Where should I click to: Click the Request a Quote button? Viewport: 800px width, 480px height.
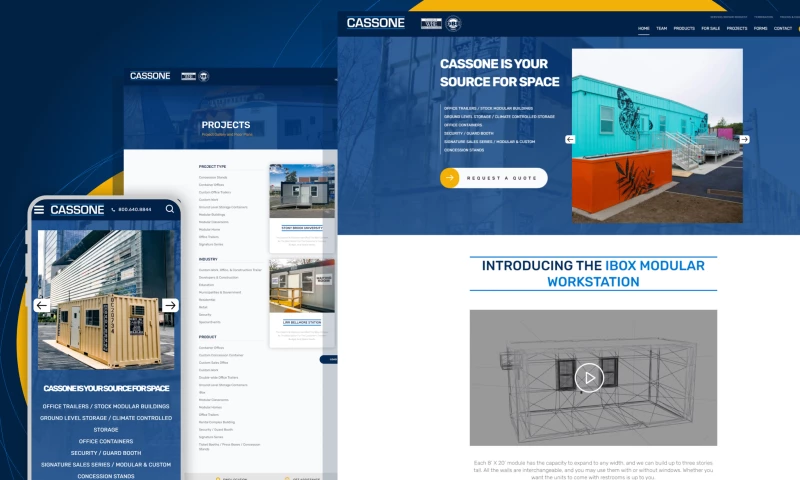pos(494,178)
